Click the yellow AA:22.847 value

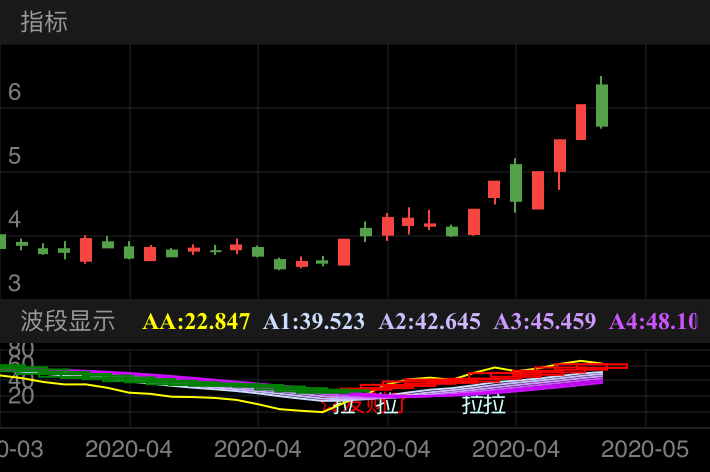[196, 321]
